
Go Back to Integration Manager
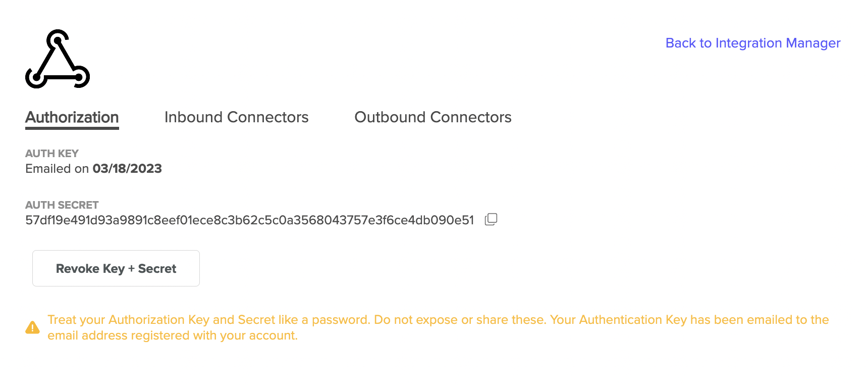pos(753,43)
